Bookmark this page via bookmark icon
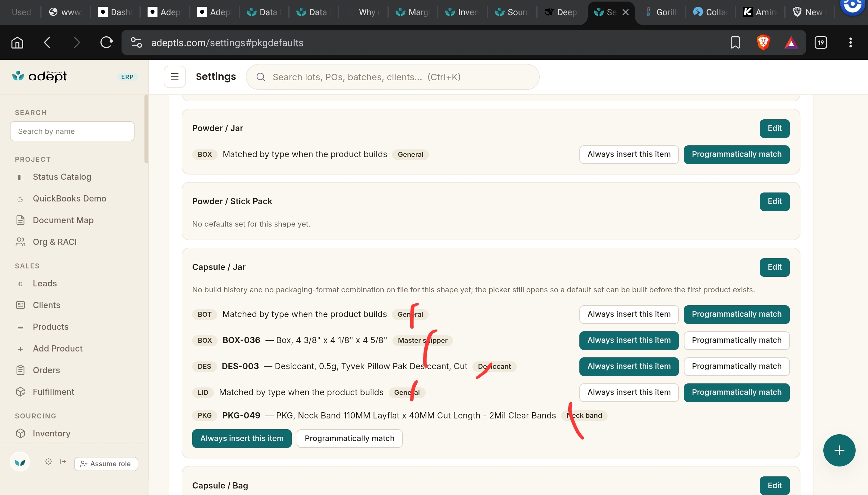Image resolution: width=868 pixels, height=495 pixels. 735,42
